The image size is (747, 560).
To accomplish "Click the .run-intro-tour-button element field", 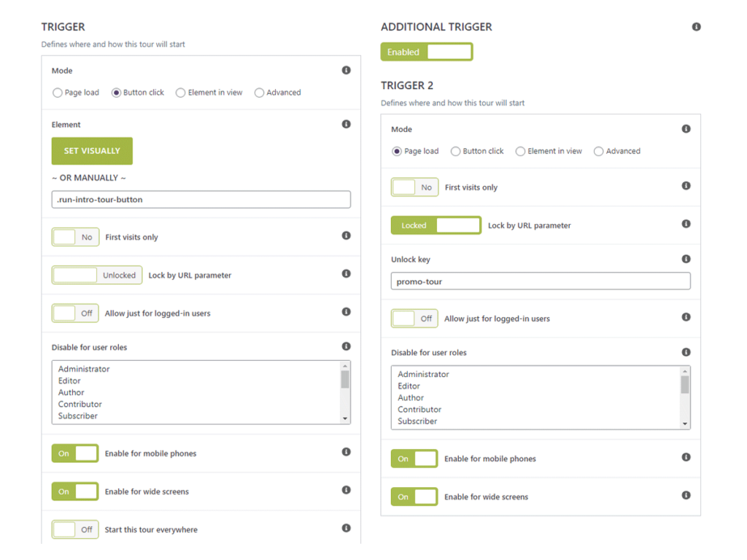I will tap(201, 199).
